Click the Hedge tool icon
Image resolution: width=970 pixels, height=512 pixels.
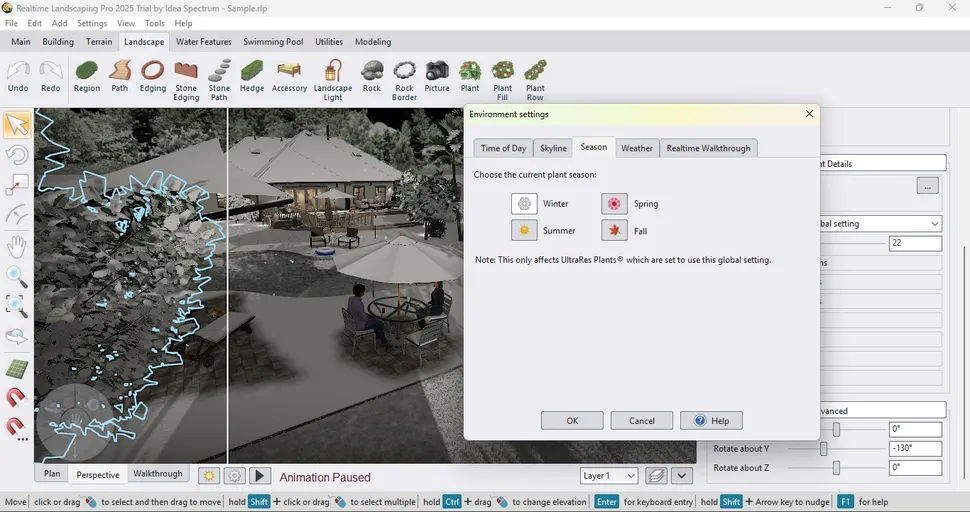click(x=252, y=76)
